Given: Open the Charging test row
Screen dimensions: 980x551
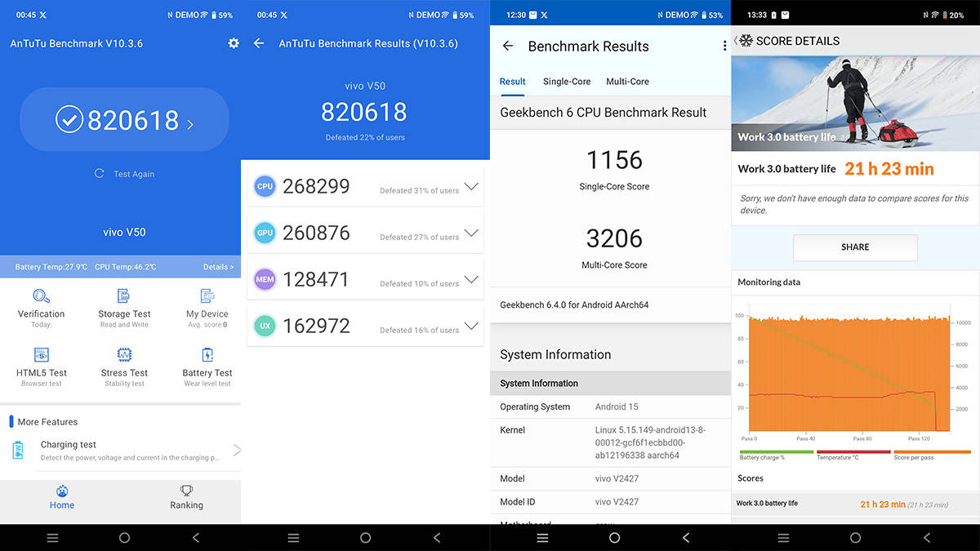Looking at the screenshot, I should coord(121,451).
